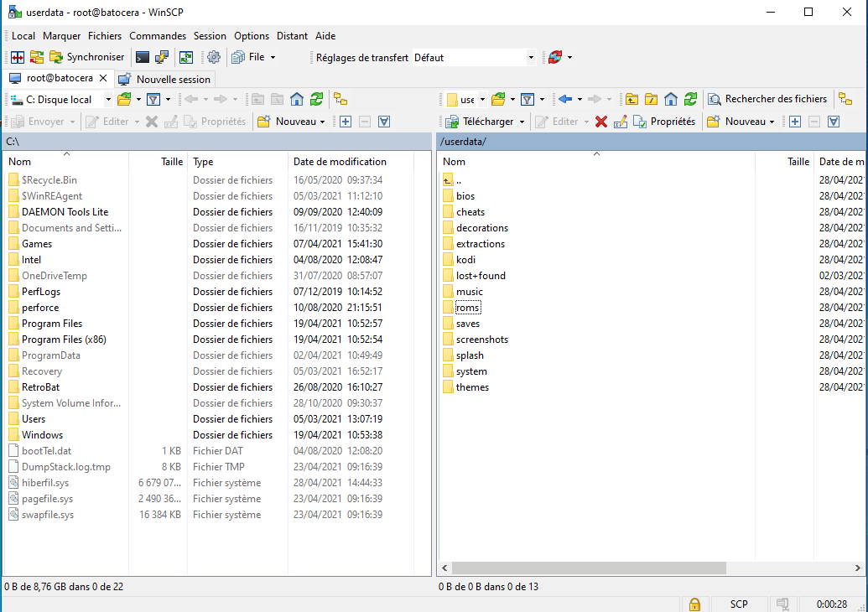Click remote panel filter icon
The height and width of the screenshot is (612, 868).
pos(528,100)
